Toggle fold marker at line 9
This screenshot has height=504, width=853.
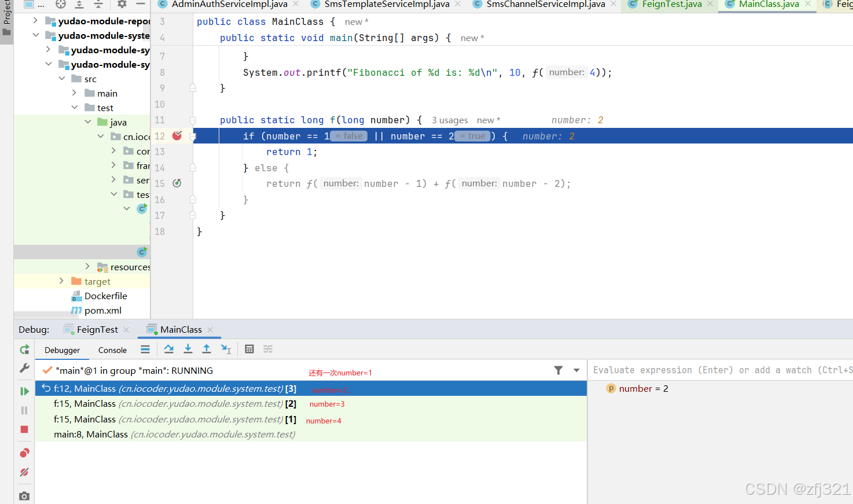coord(193,88)
